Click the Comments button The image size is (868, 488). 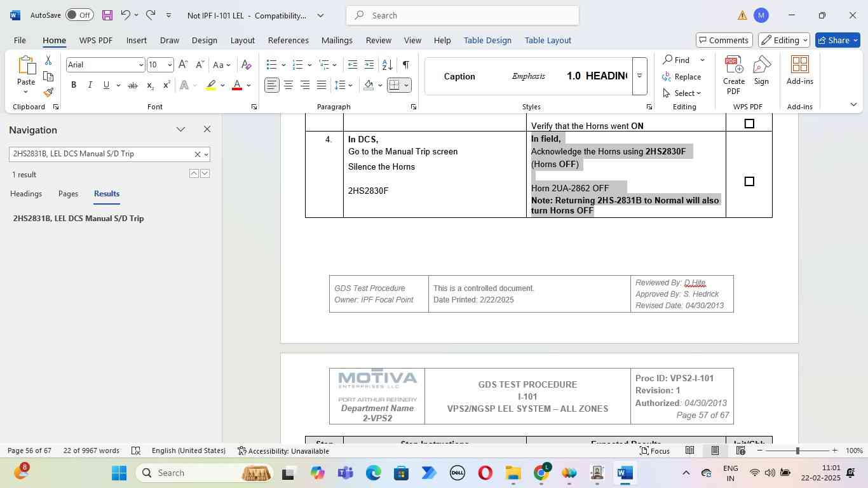tap(724, 40)
